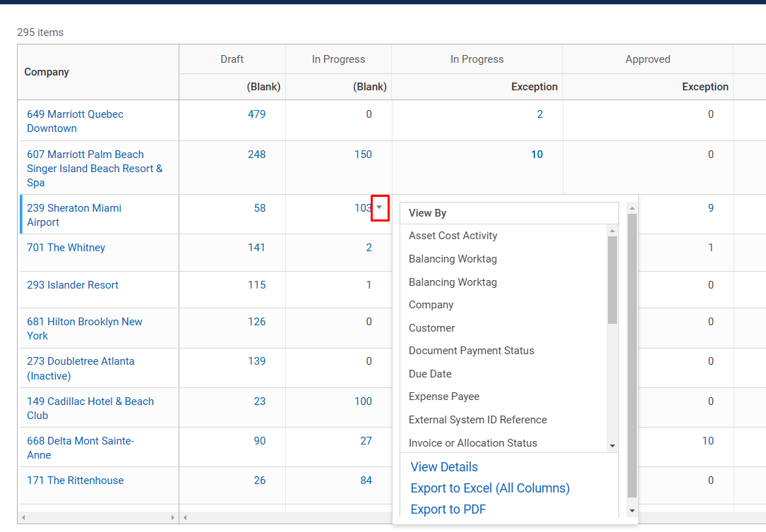This screenshot has height=532, width=766.
Task: Click Draft value 23 for Cadillac Hotel
Action: 259,401
